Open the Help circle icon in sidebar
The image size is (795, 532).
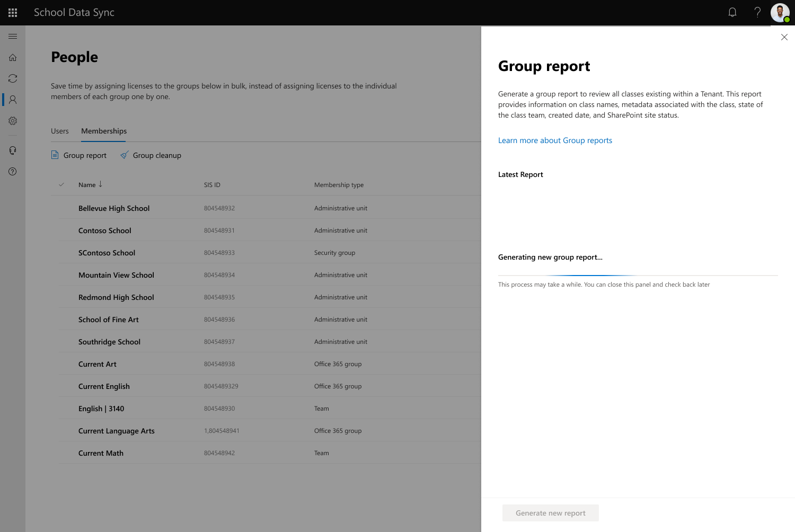point(13,172)
